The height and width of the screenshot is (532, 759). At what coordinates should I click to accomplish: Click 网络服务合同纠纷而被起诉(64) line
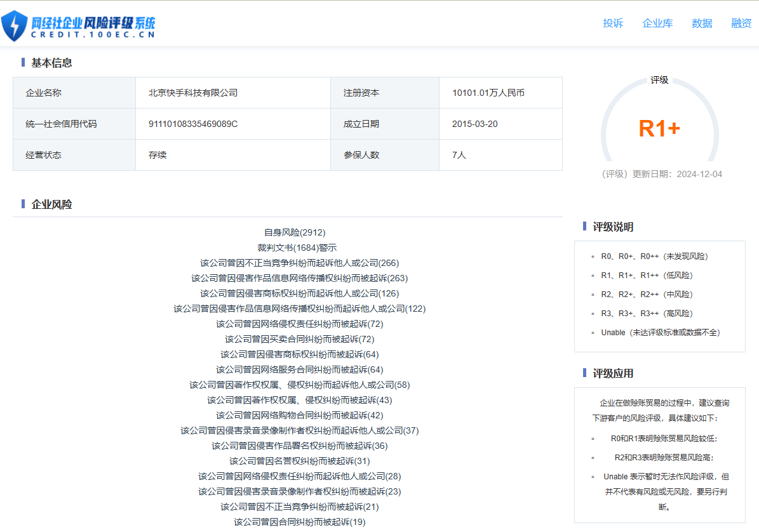pyautogui.click(x=300, y=369)
